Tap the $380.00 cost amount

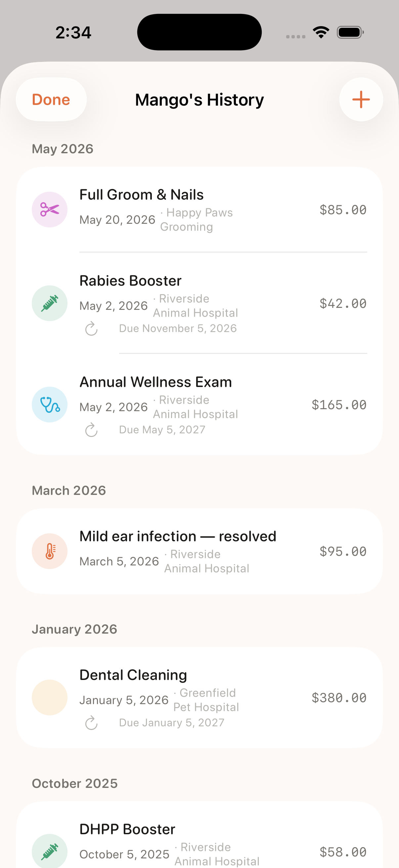(x=339, y=698)
